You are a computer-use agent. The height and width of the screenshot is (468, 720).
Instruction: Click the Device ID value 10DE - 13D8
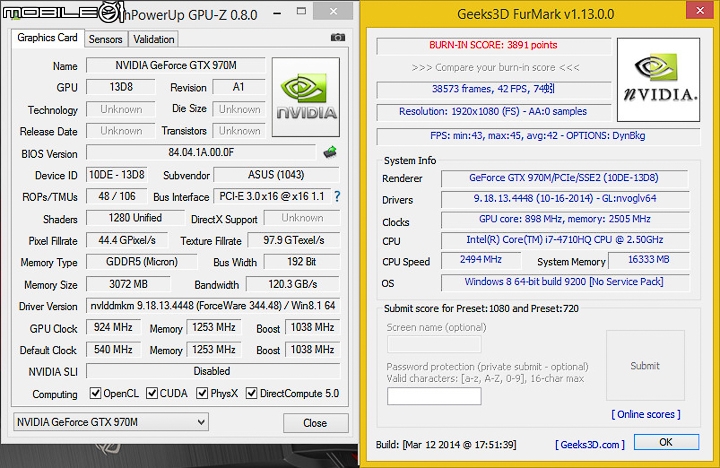(x=117, y=175)
